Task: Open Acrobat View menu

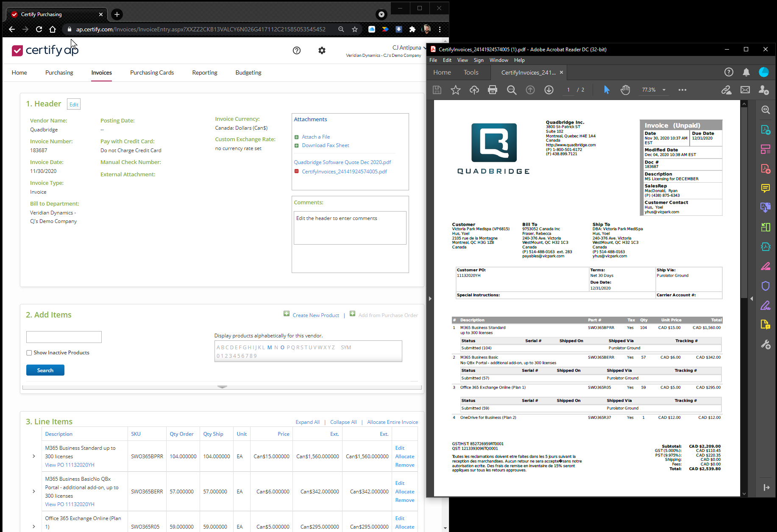Action: 462,60
